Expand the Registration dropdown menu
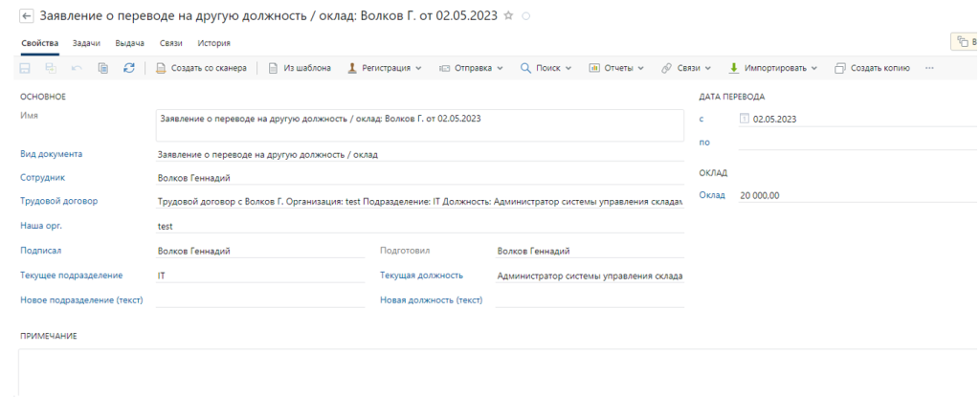The image size is (980, 397). tap(384, 68)
